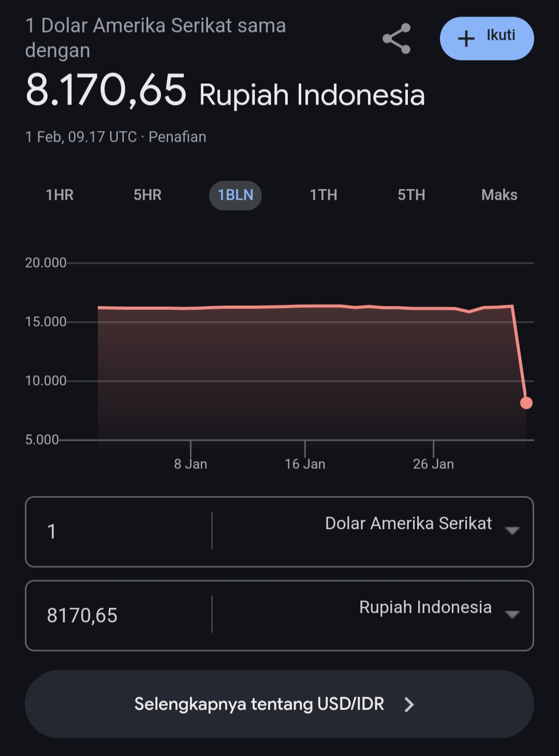Edit the dollar amount field showing 1
Viewport: 559px width, 756px height.
click(119, 531)
